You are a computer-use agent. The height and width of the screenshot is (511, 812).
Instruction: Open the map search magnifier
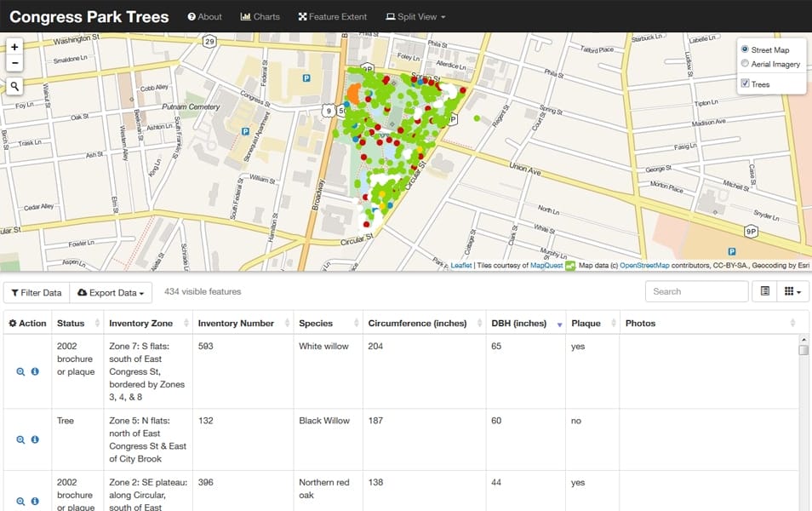pos(14,86)
